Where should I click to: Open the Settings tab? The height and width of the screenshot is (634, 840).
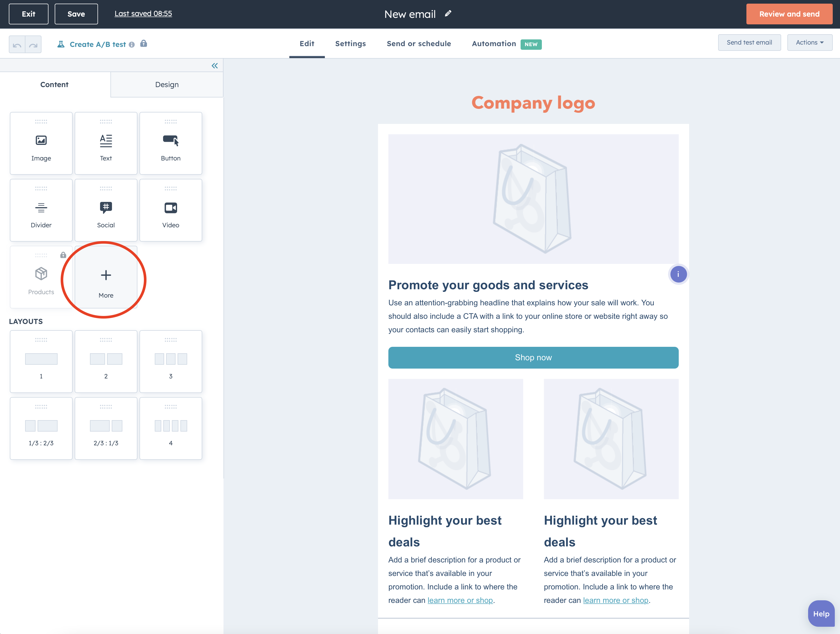click(x=350, y=44)
